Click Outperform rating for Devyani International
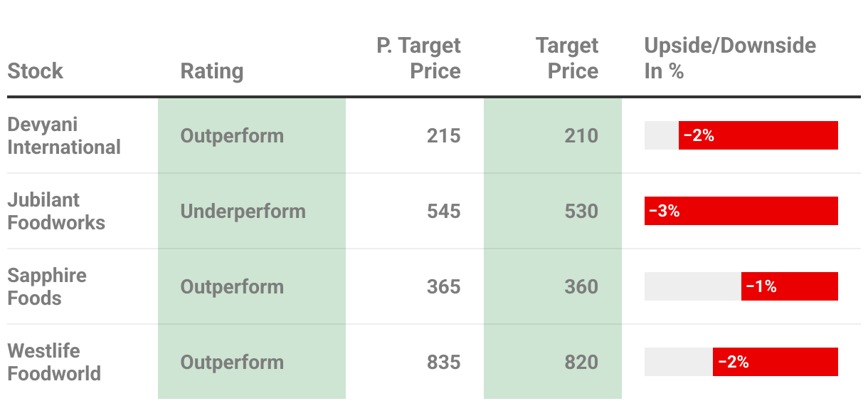The width and height of the screenshot is (868, 406). coord(232,136)
